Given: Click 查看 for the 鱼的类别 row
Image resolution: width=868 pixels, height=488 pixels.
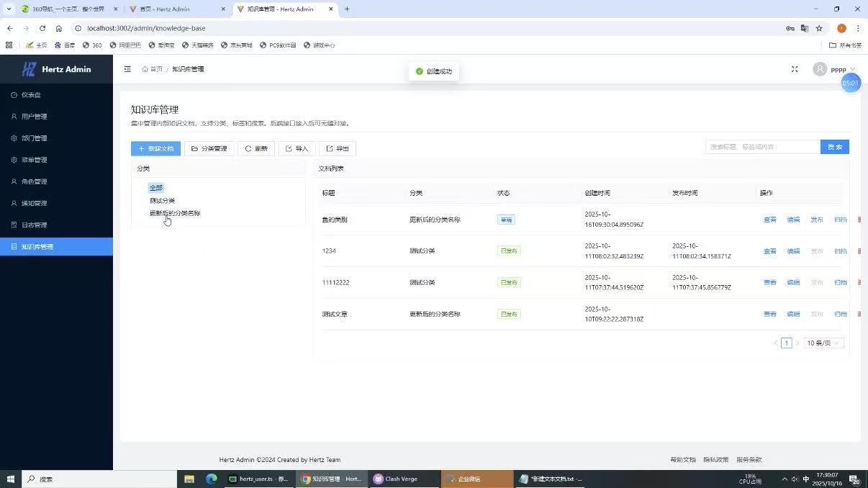Looking at the screenshot, I should pos(770,220).
